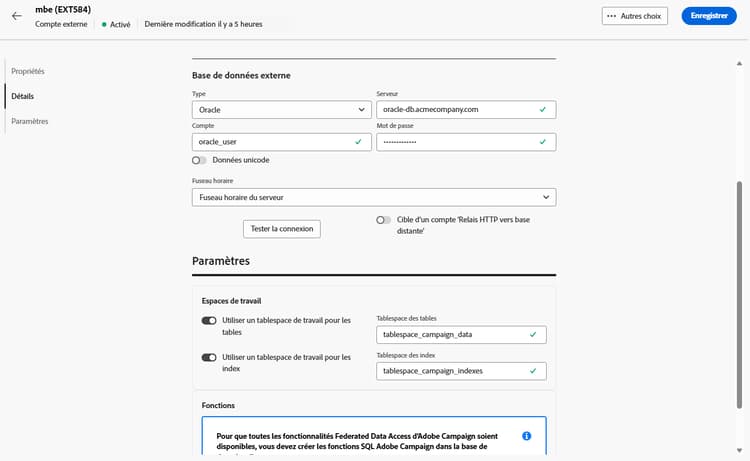
Task: Toggle the Relais HTTP target account switch
Action: (x=383, y=220)
